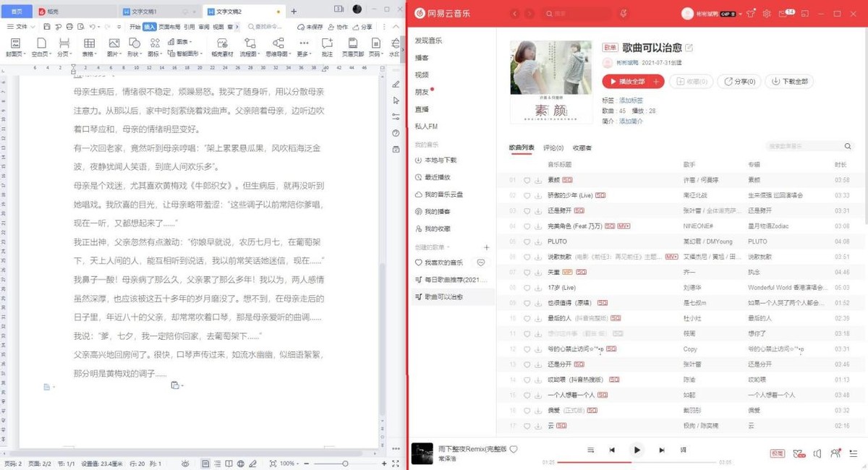This screenshot has width=868, height=470.
Task: Open the 更多 more dropdown
Action: coord(304,54)
